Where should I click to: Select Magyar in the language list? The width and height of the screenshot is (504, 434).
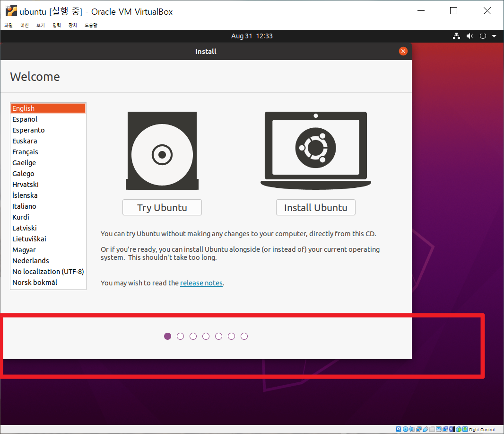(x=48, y=249)
